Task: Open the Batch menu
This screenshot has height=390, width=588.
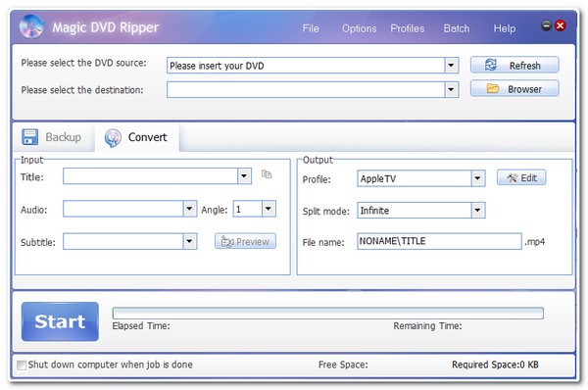Action: pyautogui.click(x=457, y=28)
